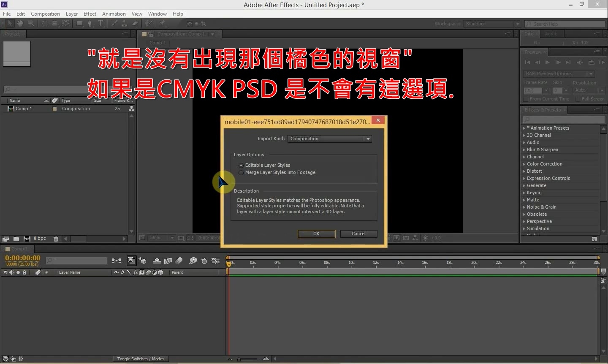Open the composition mini-flowchart in timeline
Viewport: 608px width, 364px height.
(117, 261)
